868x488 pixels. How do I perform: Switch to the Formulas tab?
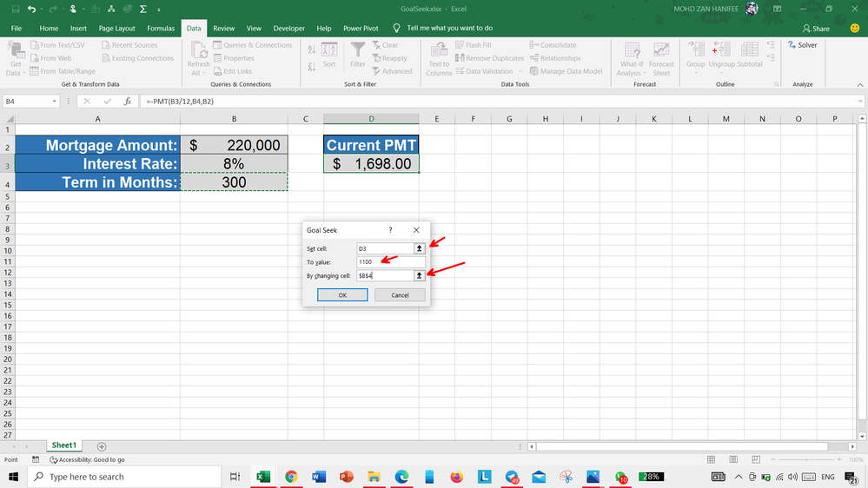click(x=161, y=28)
